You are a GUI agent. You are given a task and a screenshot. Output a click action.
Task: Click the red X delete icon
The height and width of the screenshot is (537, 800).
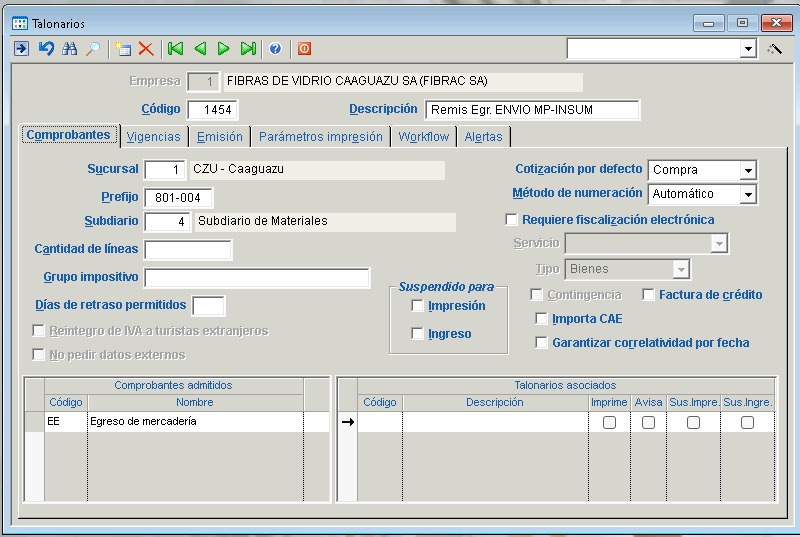146,48
